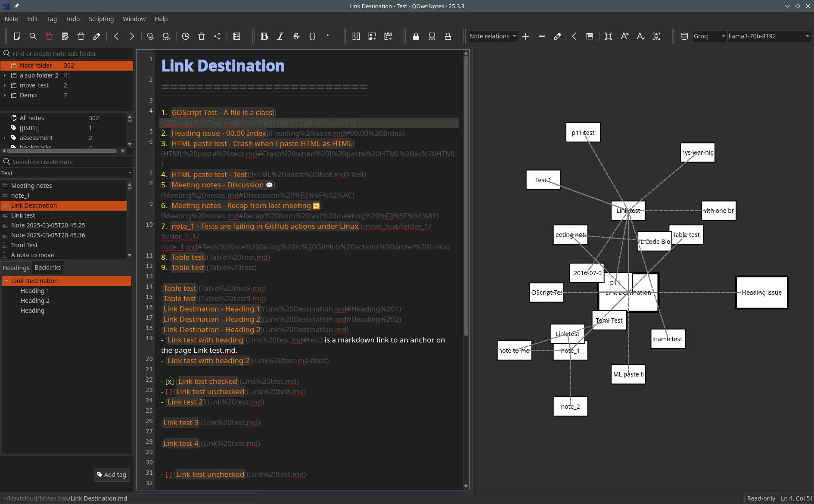Toggle the closed padlock icon in toolbar

click(416, 37)
